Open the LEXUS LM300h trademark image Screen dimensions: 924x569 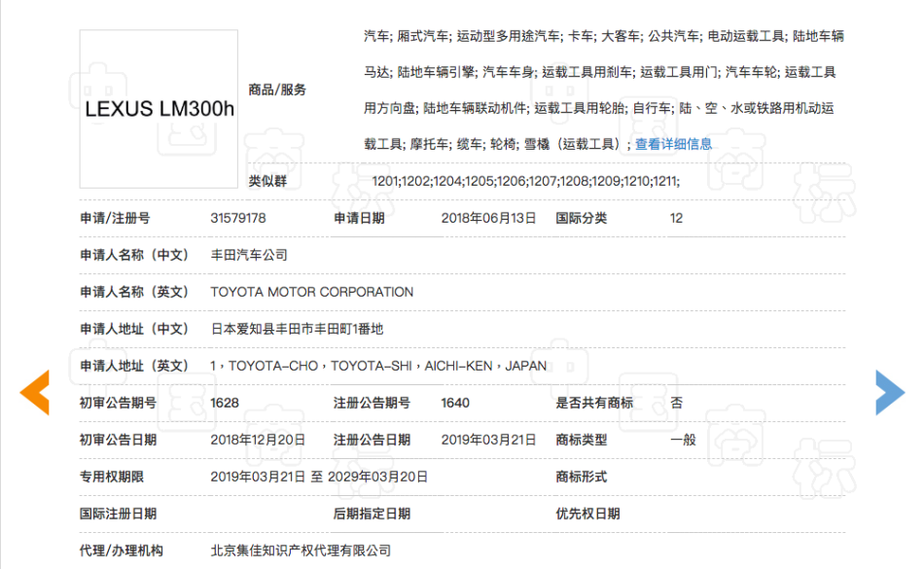point(160,109)
